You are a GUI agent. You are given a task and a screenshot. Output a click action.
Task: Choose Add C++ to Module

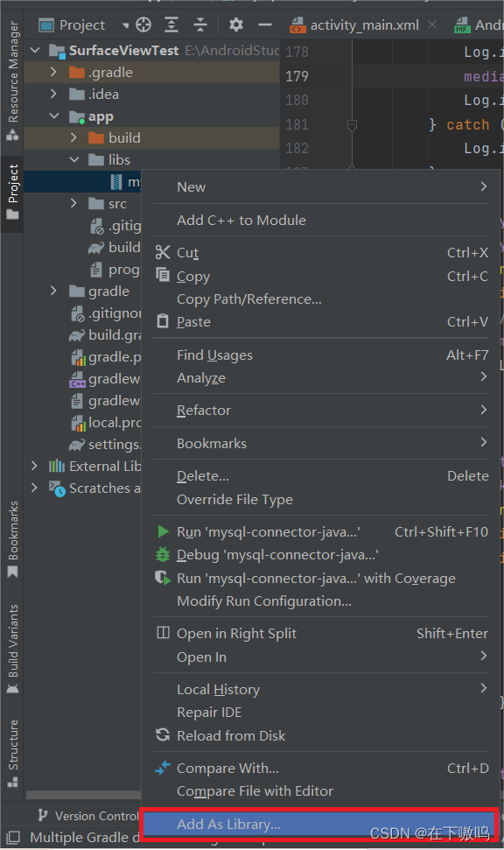[321, 220]
